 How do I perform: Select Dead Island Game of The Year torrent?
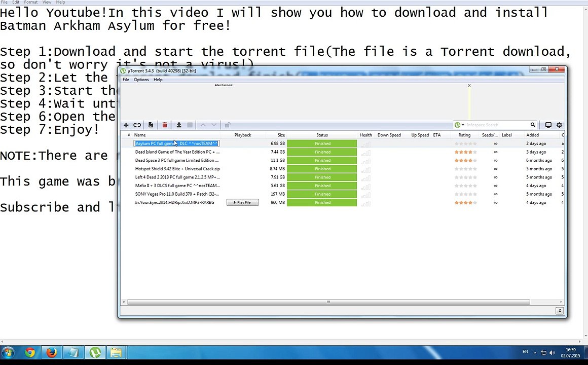coord(177,152)
